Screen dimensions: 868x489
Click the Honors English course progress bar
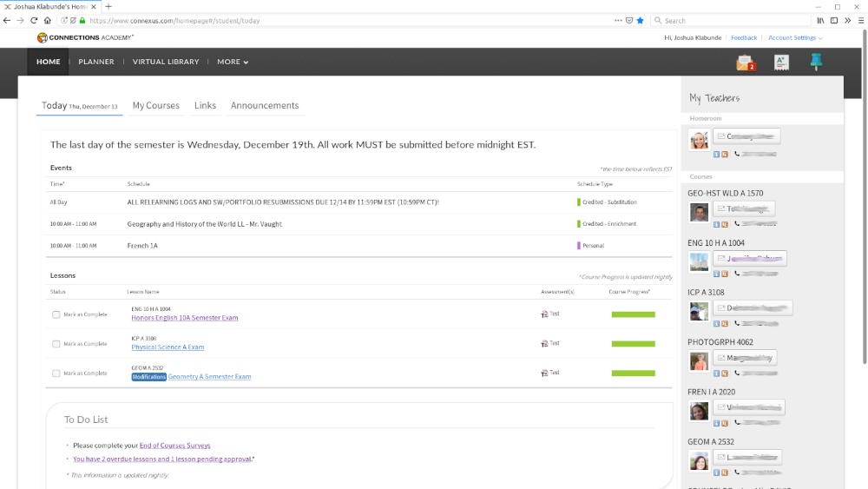click(633, 314)
